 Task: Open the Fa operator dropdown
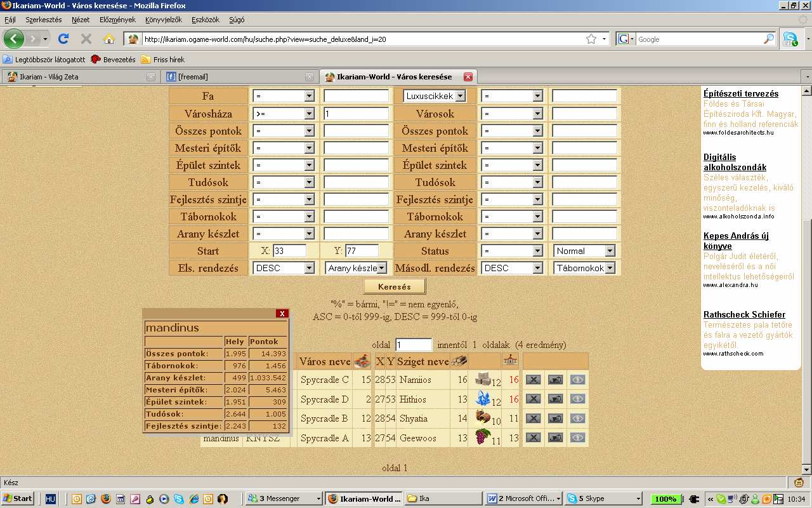point(284,96)
